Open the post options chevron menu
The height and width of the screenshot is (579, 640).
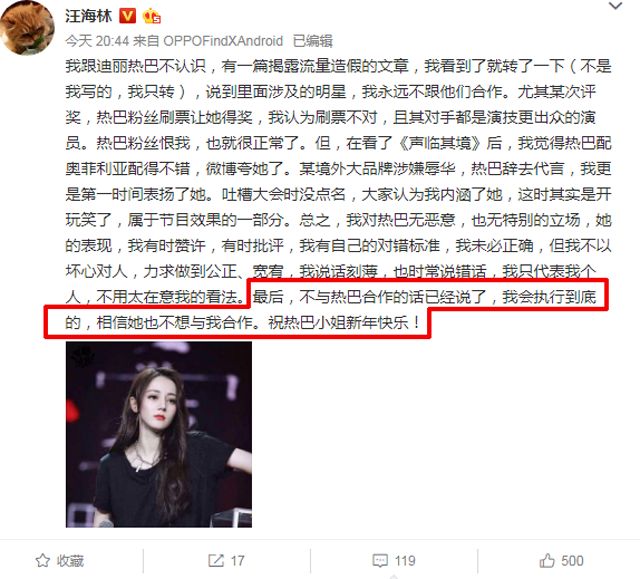(x=616, y=6)
